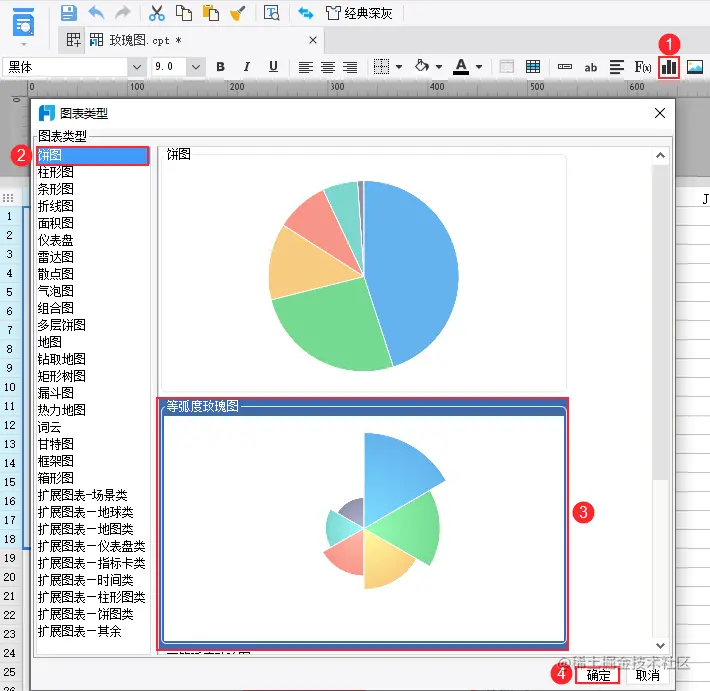This screenshot has width=710, height=691.
Task: Select 折线图 chart type
Action: 93,206
